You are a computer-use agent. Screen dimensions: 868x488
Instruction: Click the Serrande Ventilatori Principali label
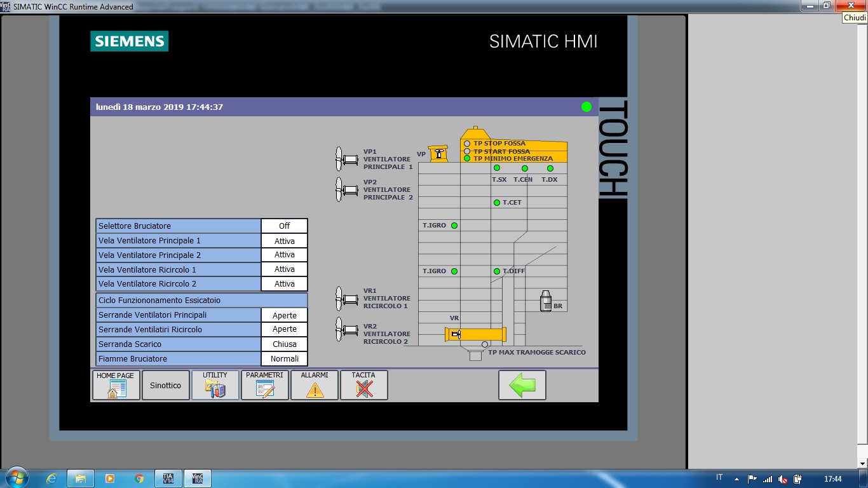(179, 315)
